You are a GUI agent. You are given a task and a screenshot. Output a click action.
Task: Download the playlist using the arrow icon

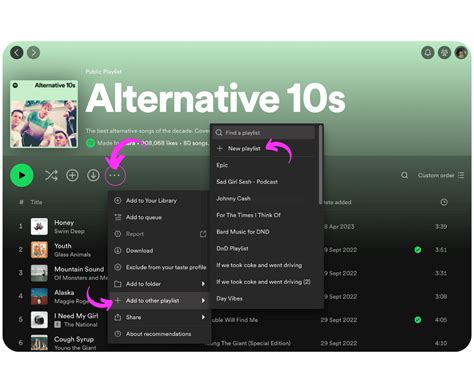point(93,175)
